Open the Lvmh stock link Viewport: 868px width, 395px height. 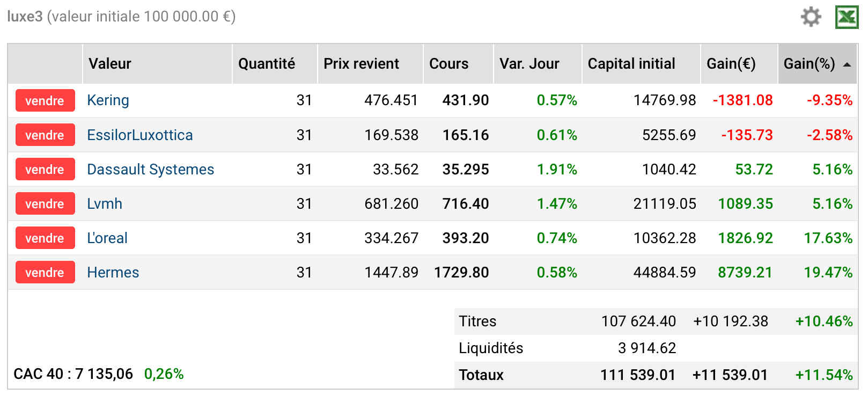(x=105, y=203)
